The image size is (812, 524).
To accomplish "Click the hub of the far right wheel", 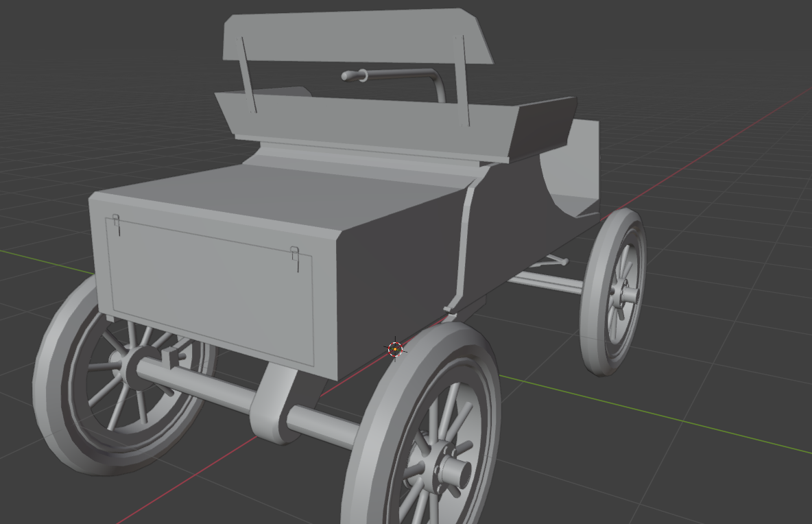I will coord(625,294).
